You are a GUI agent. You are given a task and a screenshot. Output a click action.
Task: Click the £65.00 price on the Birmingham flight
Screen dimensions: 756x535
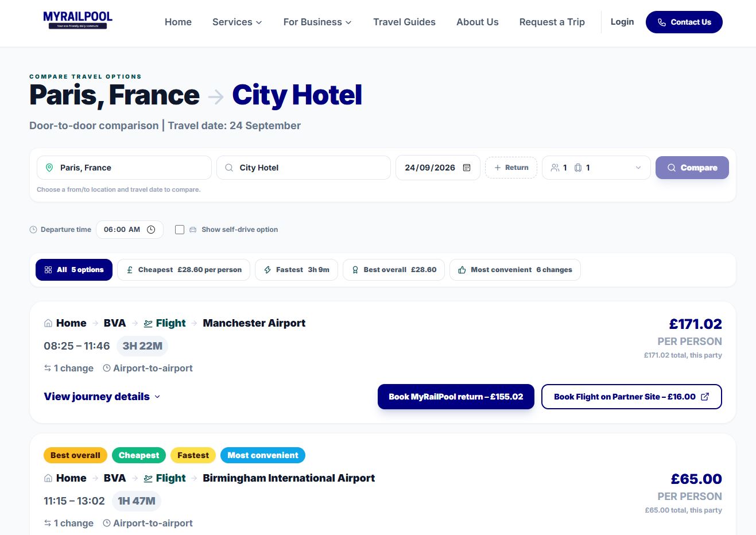click(696, 479)
